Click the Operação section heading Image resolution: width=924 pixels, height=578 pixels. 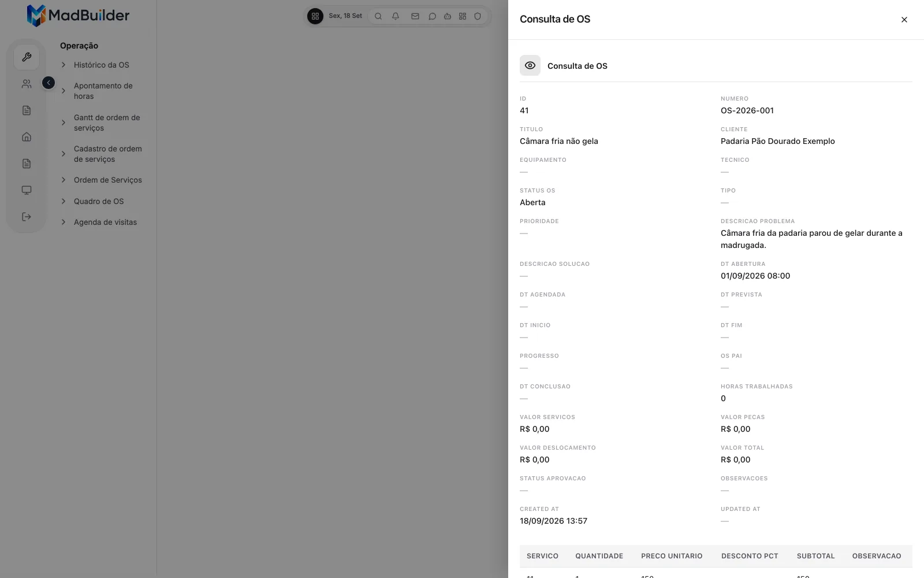coord(79,46)
